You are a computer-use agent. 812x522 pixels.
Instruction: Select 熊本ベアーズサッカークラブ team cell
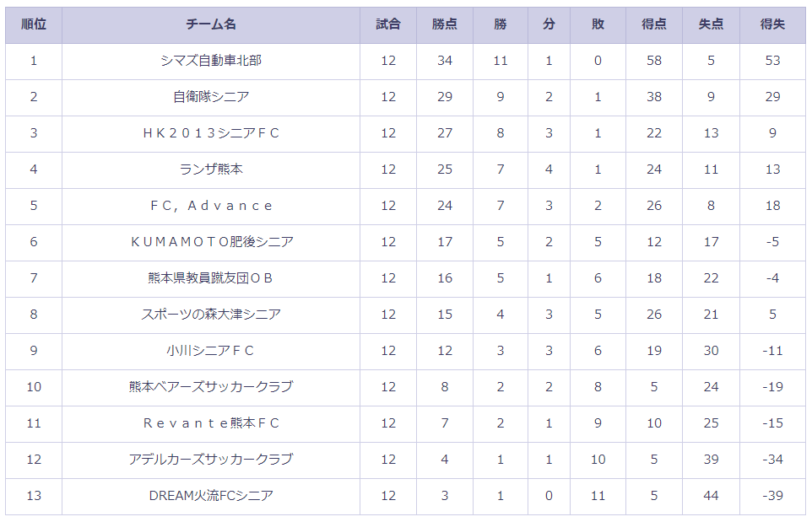(211, 387)
